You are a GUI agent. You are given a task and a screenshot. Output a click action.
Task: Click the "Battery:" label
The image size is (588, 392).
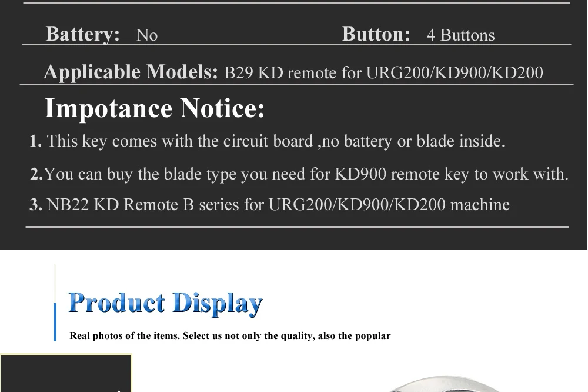tap(83, 34)
